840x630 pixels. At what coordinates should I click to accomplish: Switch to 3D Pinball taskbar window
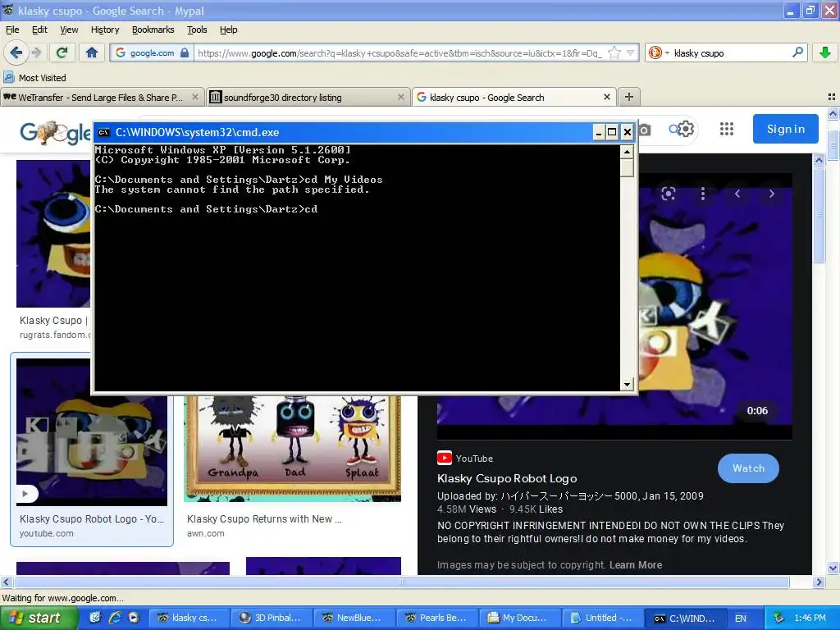click(x=271, y=618)
